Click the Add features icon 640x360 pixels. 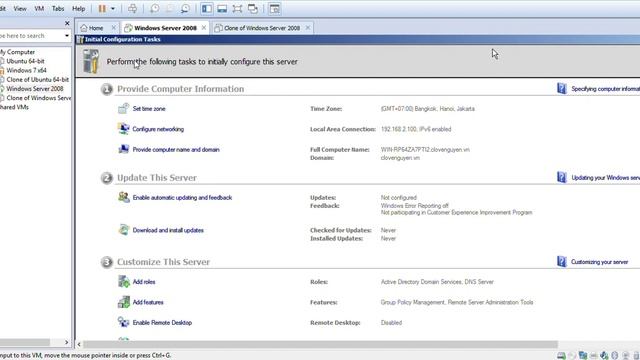123,302
